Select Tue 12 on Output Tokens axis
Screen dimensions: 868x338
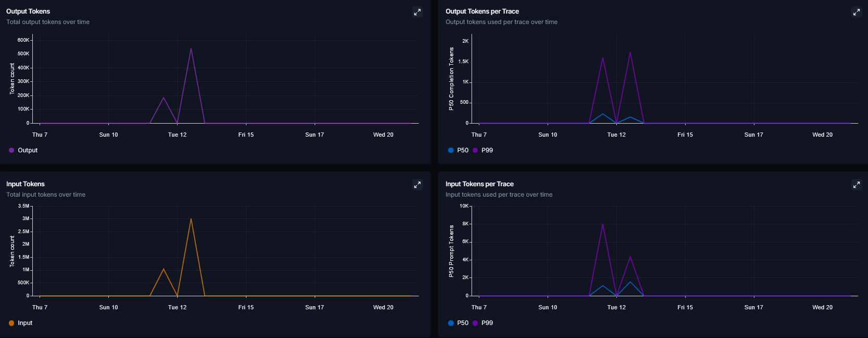pos(177,135)
